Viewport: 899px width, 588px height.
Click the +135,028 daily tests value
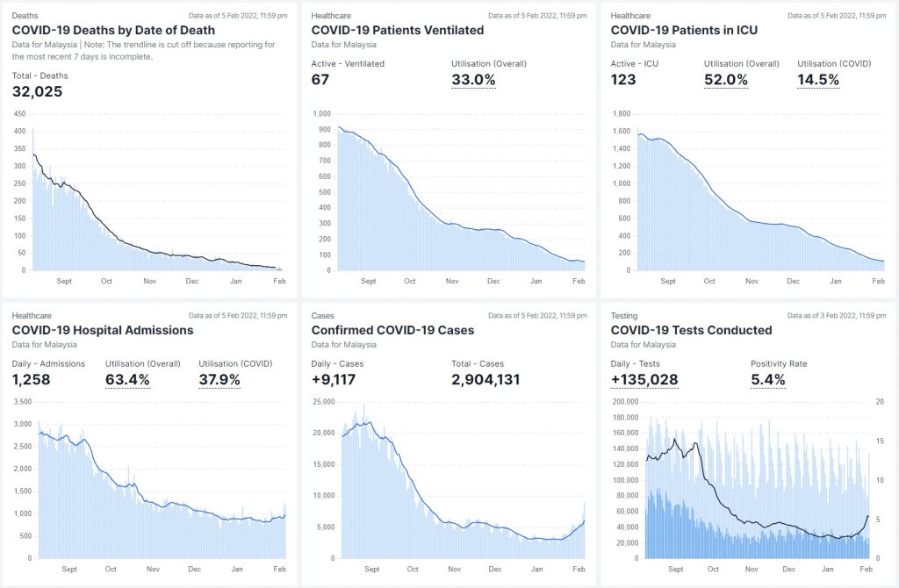[x=644, y=380]
